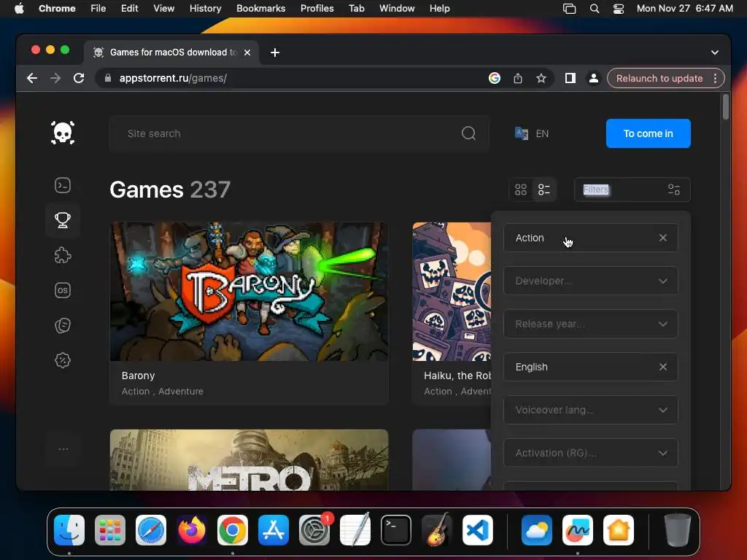This screenshot has width=747, height=560.
Task: Click Action genre under Haiku the Robot
Action: [x=438, y=391]
